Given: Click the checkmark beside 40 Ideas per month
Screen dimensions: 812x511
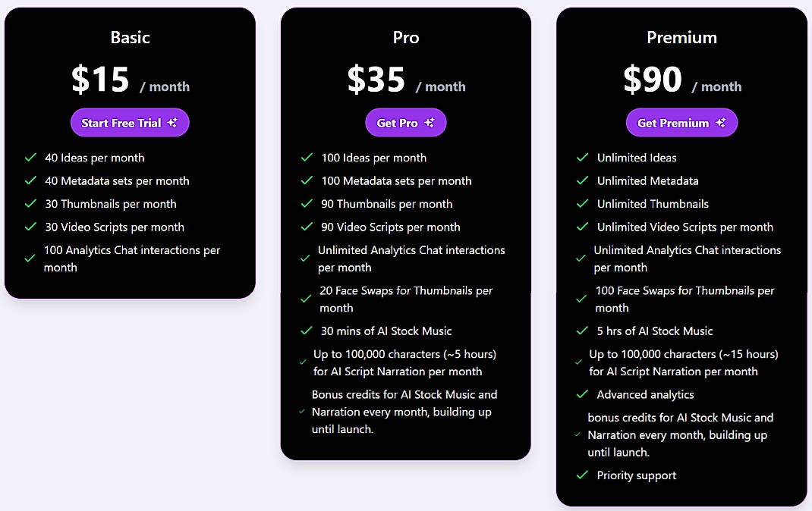Looking at the screenshot, I should [30, 158].
